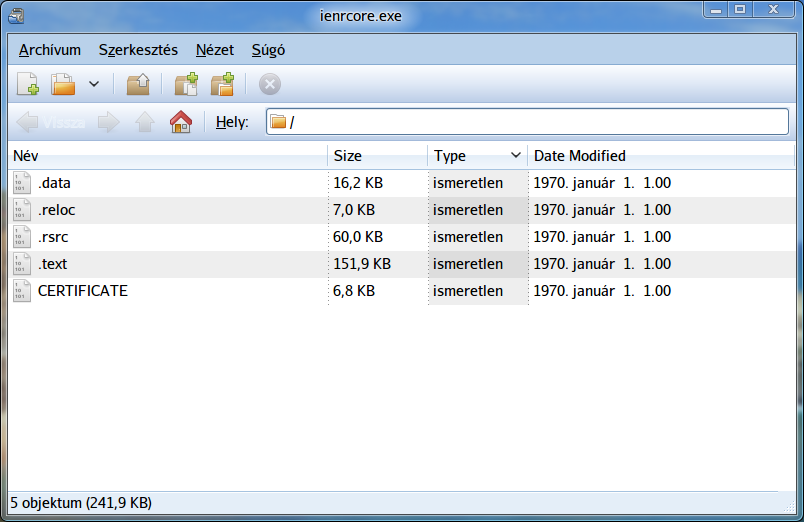Click the 16,2 KB size value
The image size is (804, 522).
[358, 183]
